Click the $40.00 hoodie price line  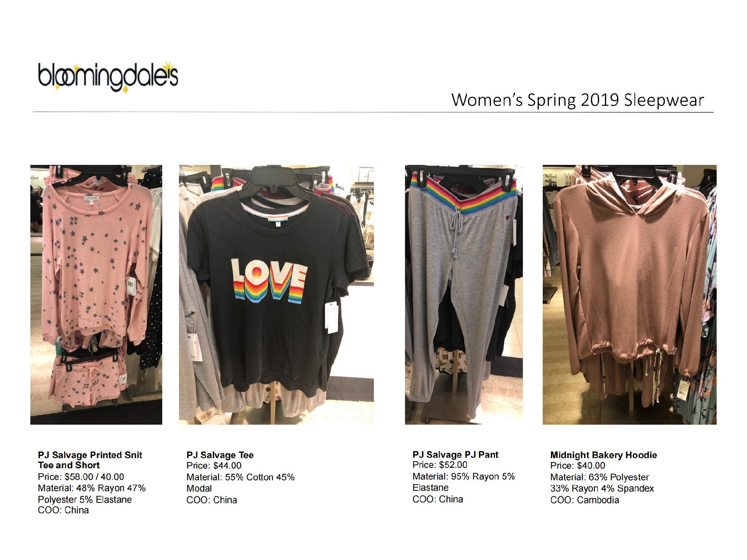[578, 465]
